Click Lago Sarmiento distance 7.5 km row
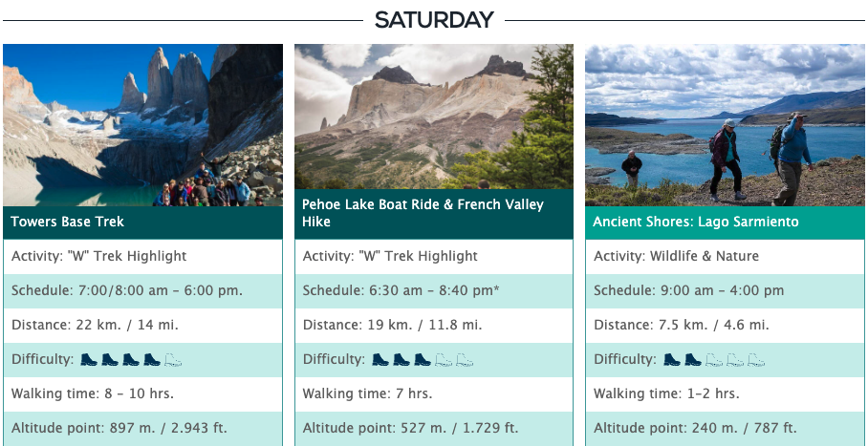Viewport: 868px width, 446px height. tap(725, 325)
